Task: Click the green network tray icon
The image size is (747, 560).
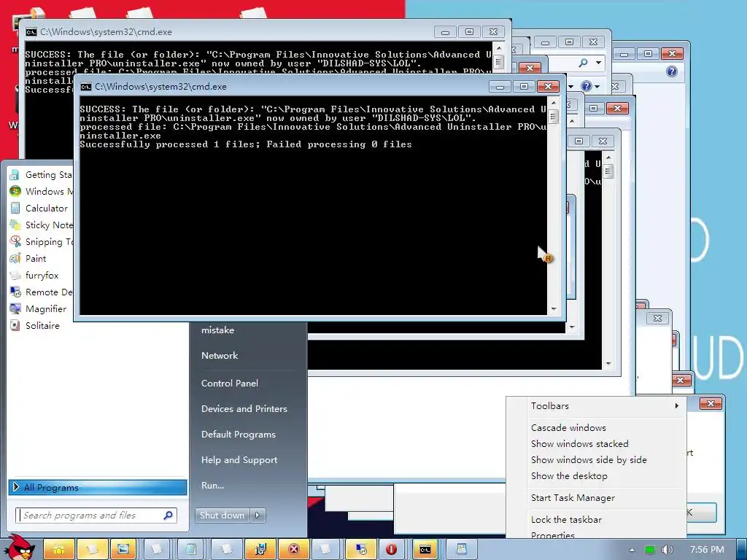Action: pos(650,550)
